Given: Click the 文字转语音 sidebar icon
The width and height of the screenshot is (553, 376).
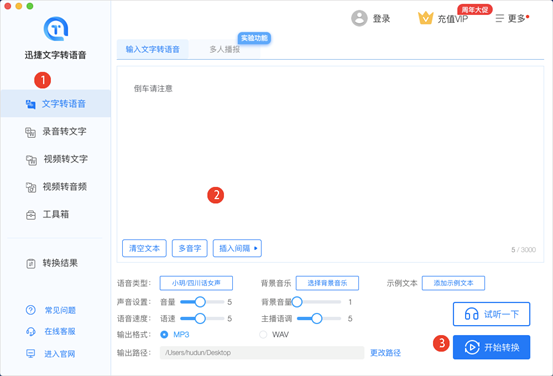Looking at the screenshot, I should 30,104.
